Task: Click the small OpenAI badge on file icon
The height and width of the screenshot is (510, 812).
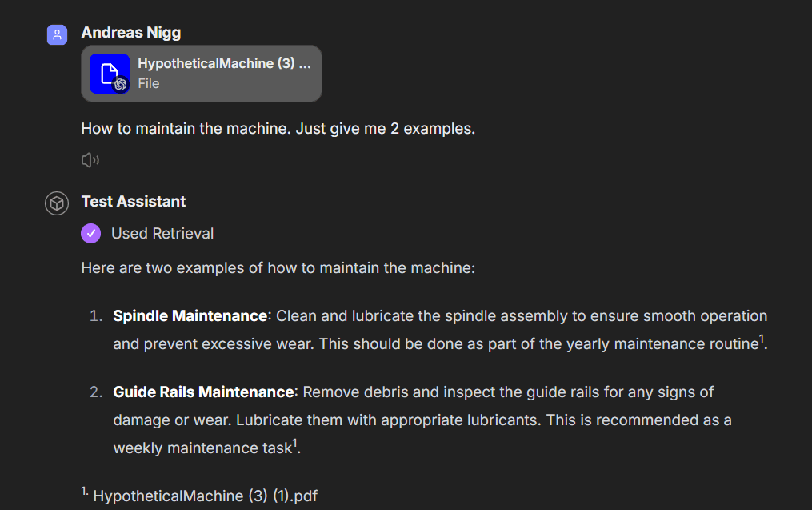Action: [x=121, y=85]
